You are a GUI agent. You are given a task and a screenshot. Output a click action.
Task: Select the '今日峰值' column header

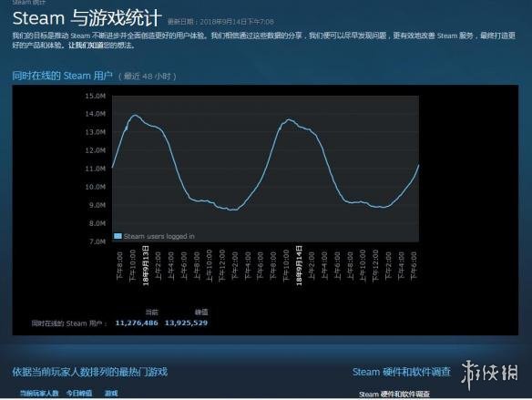click(79, 394)
